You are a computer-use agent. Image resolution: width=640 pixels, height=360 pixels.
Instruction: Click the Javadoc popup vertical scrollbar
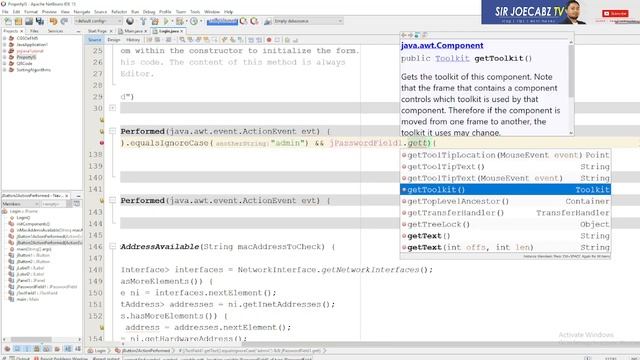coord(571,87)
